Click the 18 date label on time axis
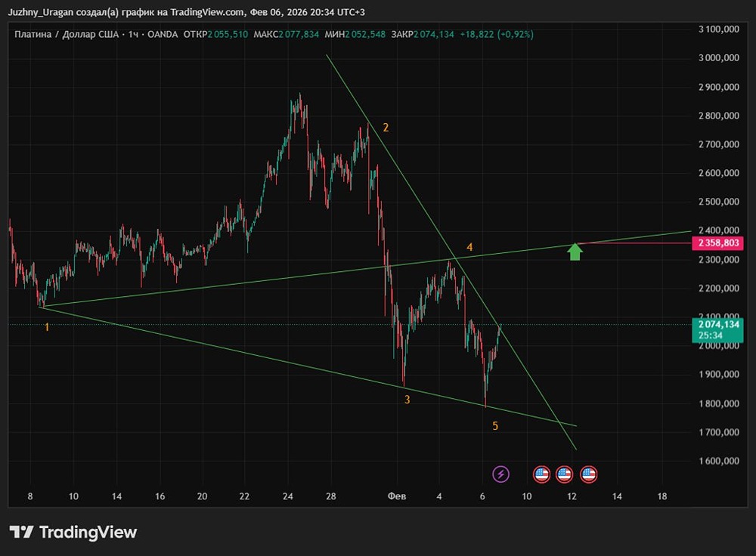Screen dimensions: 756x556 (x=662, y=496)
